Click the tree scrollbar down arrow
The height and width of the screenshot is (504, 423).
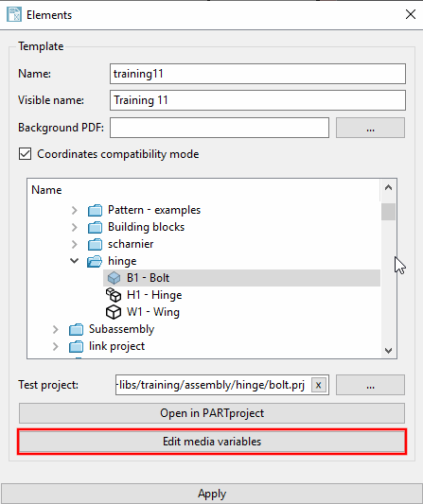coord(388,351)
